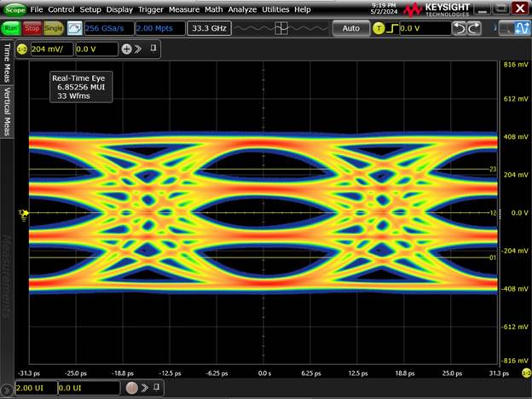The image size is (532, 399).
Task: Expand the bottom-left double chevron panel button
Action: click(x=7, y=390)
